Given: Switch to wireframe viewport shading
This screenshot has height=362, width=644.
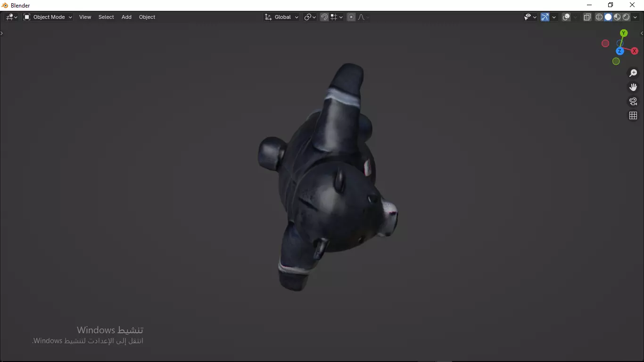Looking at the screenshot, I should 599,17.
